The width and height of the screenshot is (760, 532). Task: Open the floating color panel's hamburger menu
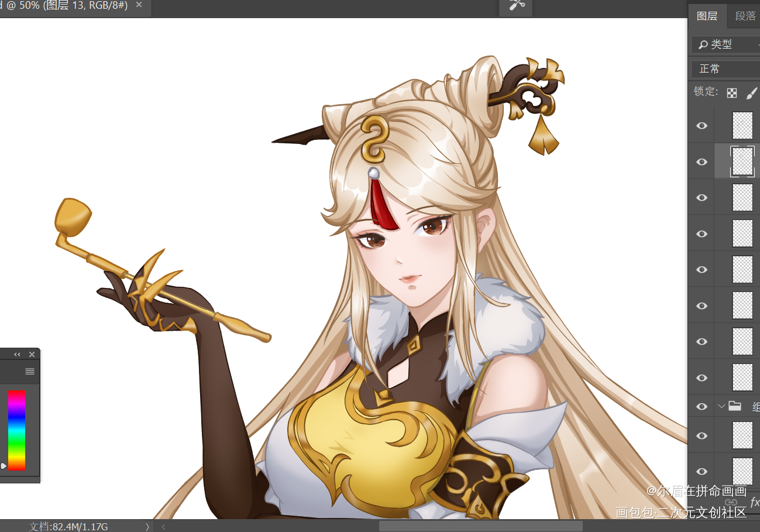click(30, 371)
